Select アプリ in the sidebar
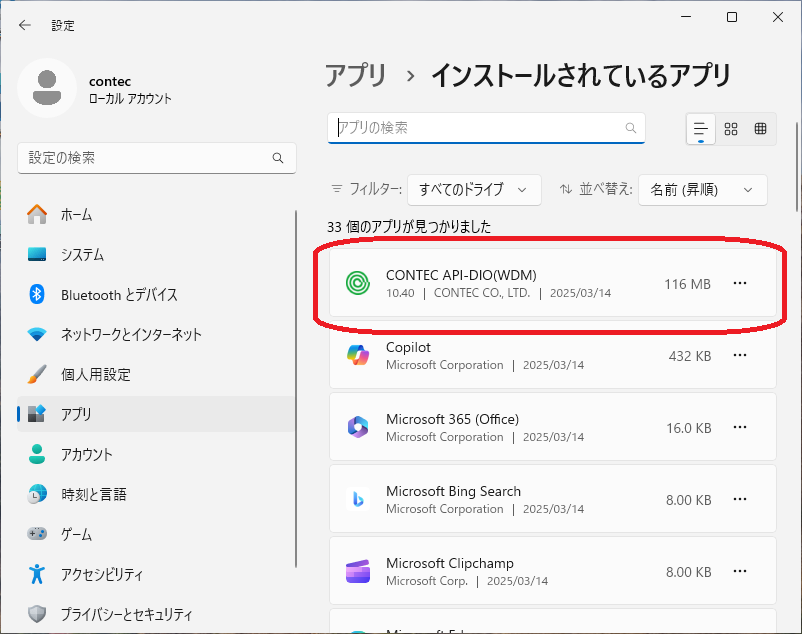802x634 pixels. tap(156, 414)
